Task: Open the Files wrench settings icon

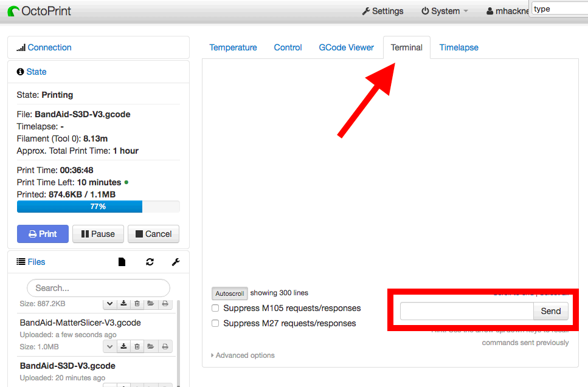Action: 176,262
